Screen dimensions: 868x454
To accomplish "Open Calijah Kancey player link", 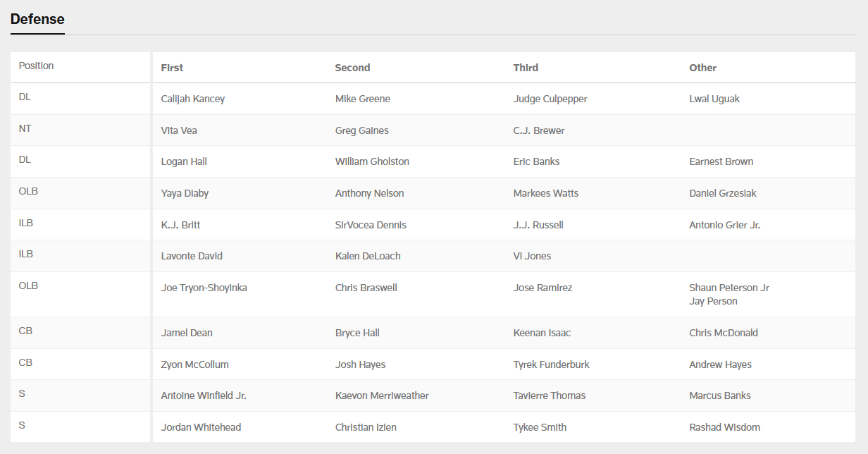I will coord(193,99).
